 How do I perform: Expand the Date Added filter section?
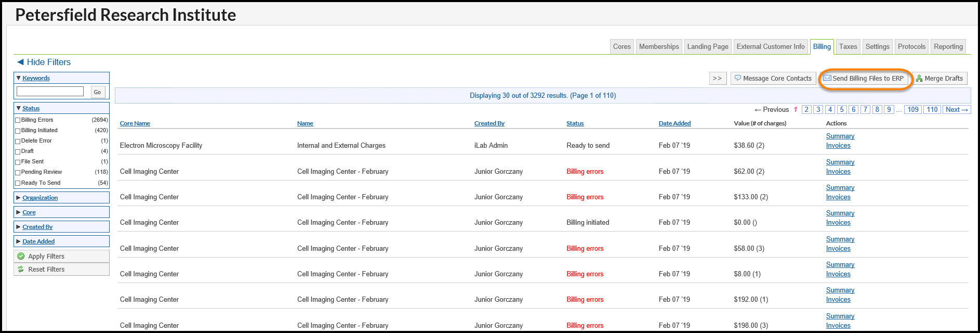click(38, 241)
